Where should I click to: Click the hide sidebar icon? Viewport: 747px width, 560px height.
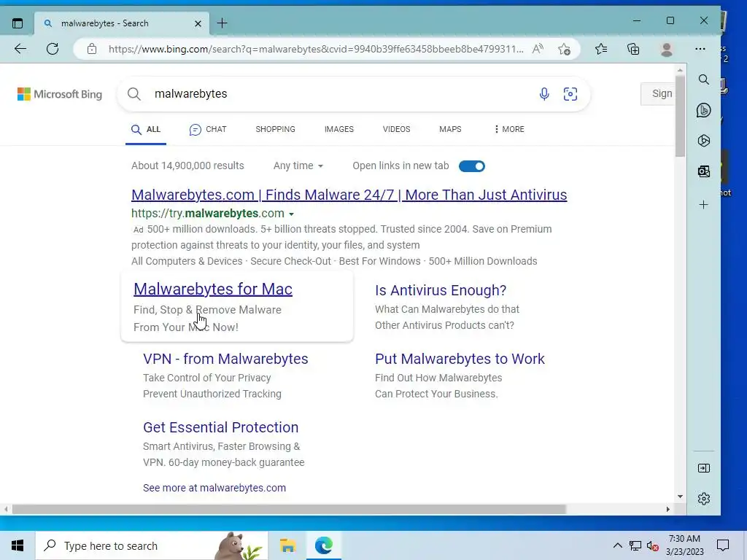[x=704, y=468]
